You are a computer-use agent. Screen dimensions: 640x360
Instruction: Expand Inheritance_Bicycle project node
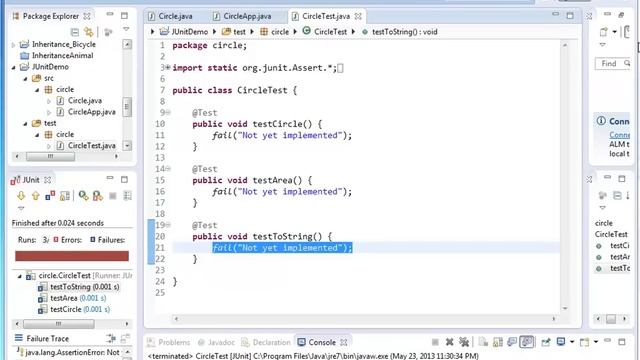pyautogui.click(x=13, y=44)
